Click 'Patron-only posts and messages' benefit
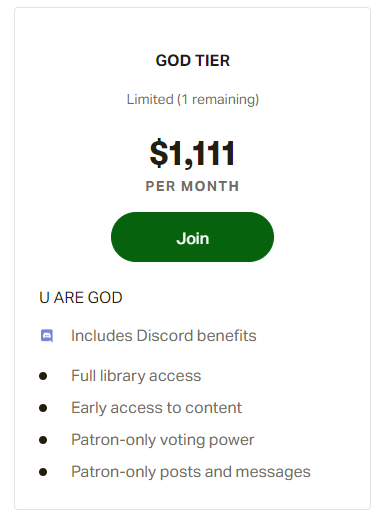The width and height of the screenshot is (390, 529). [x=191, y=472]
